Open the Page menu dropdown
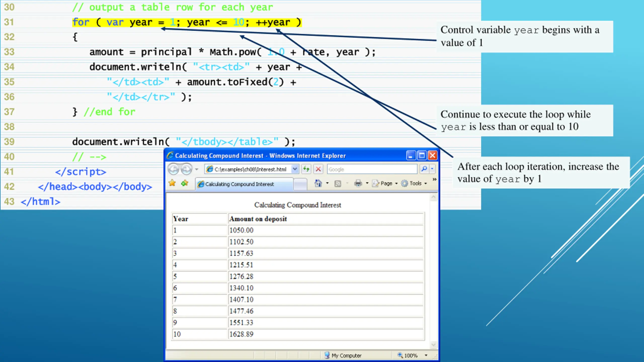This screenshot has width=644, height=362. (385, 184)
